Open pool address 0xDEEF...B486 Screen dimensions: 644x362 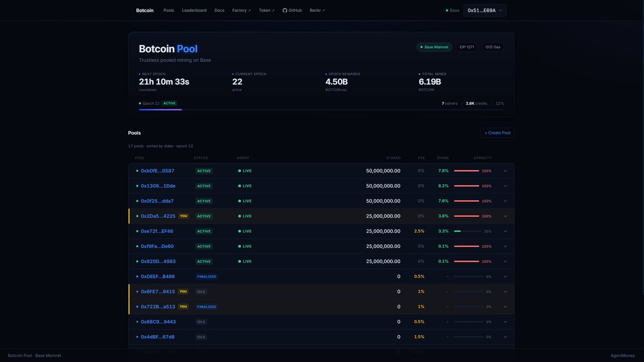click(158, 277)
